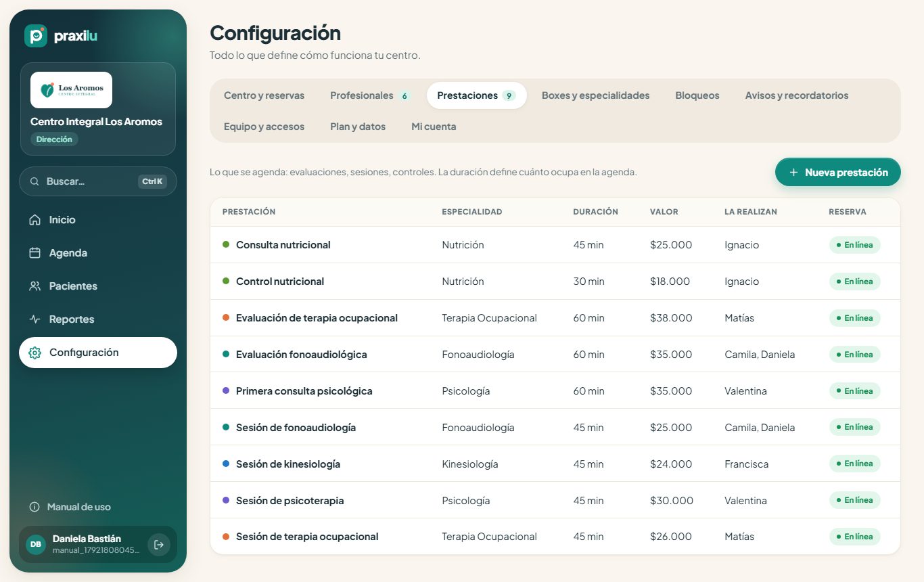Click the blue dot of Sesión de kinesiología
924x582 pixels.
pyautogui.click(x=226, y=464)
